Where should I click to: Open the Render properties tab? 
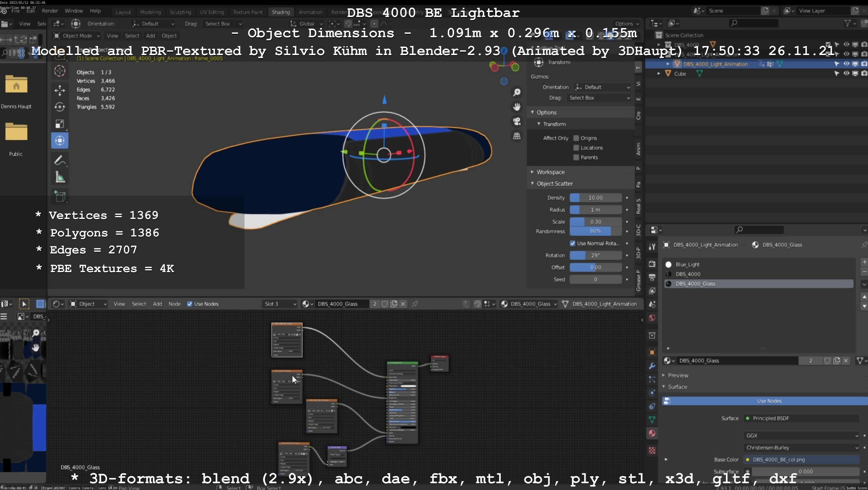point(652,263)
